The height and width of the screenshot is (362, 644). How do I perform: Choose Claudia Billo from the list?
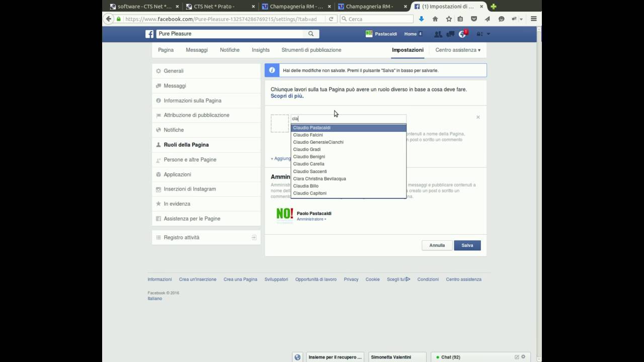tap(349, 186)
